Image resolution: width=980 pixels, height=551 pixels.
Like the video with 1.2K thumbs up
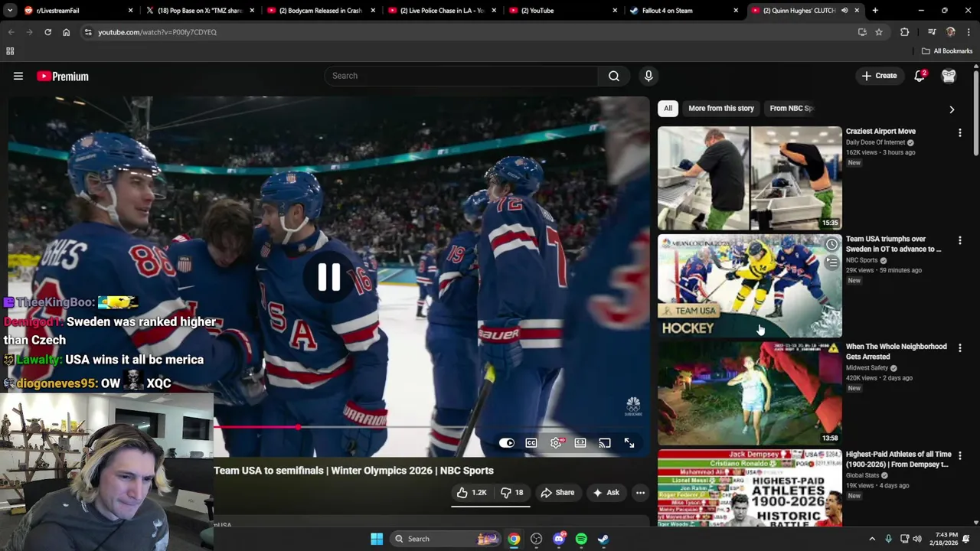click(x=472, y=493)
